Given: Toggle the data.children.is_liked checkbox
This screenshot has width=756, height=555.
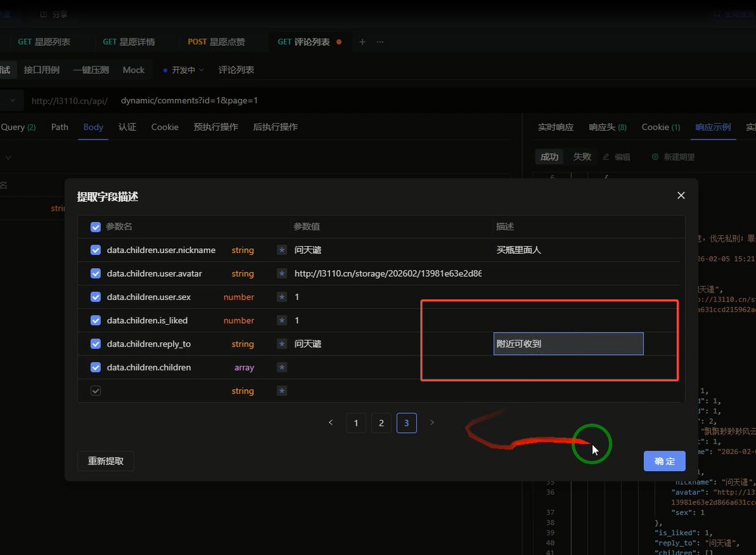Looking at the screenshot, I should 96,321.
